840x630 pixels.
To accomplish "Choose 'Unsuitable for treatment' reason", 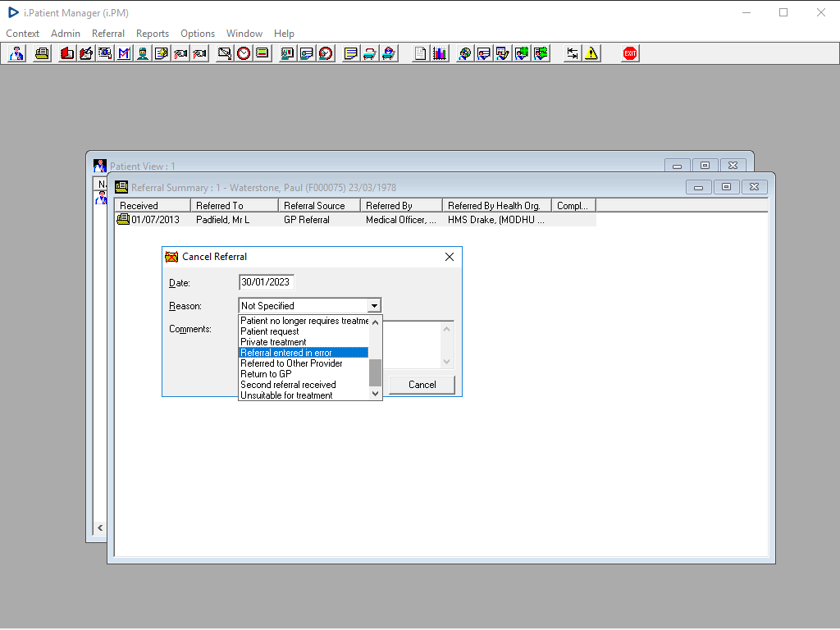I will pos(304,395).
